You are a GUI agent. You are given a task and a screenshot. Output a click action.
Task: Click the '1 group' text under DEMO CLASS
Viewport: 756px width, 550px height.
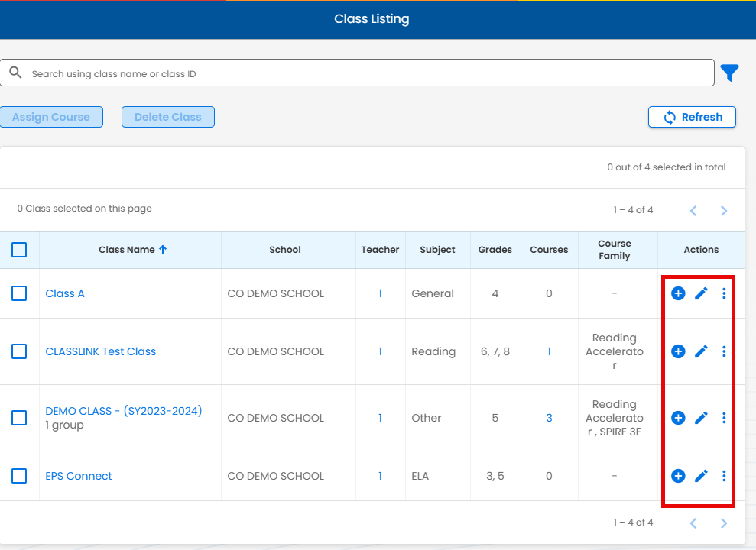point(65,425)
